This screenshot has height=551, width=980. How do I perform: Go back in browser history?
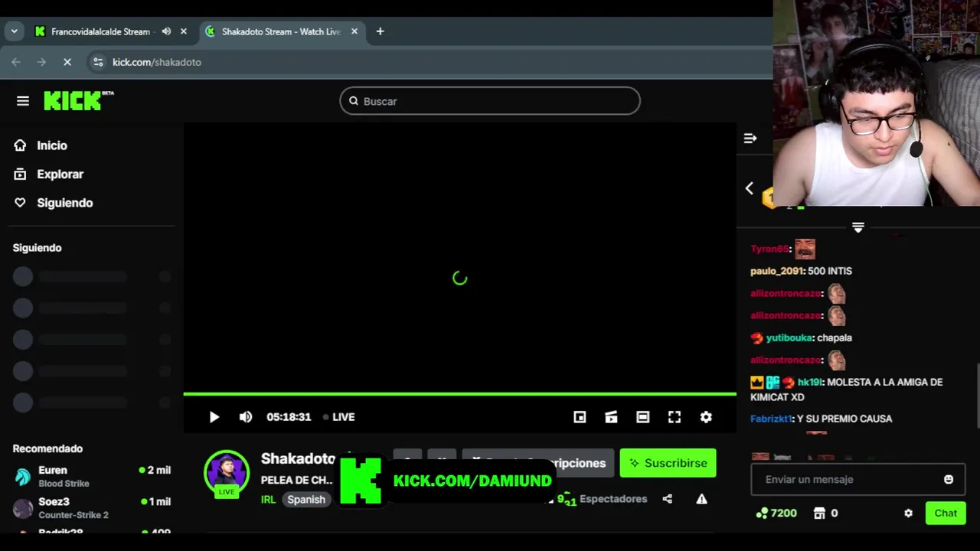point(16,62)
